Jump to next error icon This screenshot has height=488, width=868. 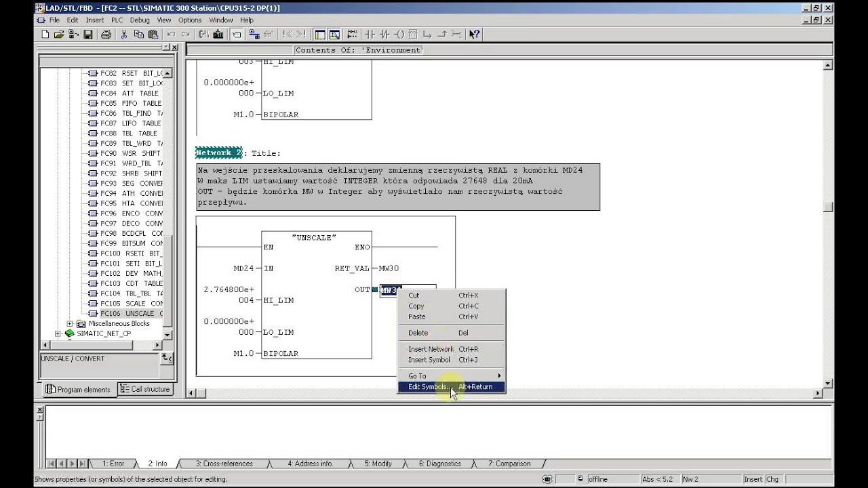[x=301, y=35]
